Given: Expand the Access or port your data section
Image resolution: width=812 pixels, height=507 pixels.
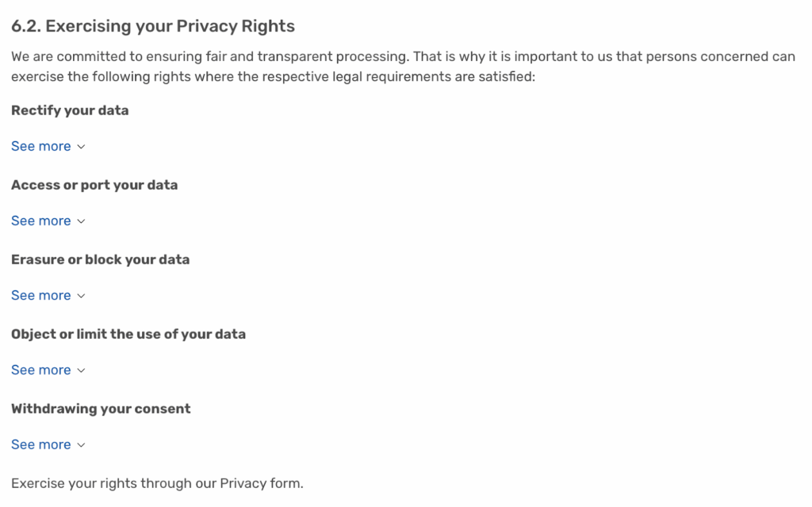Looking at the screenshot, I should pyautogui.click(x=41, y=221).
